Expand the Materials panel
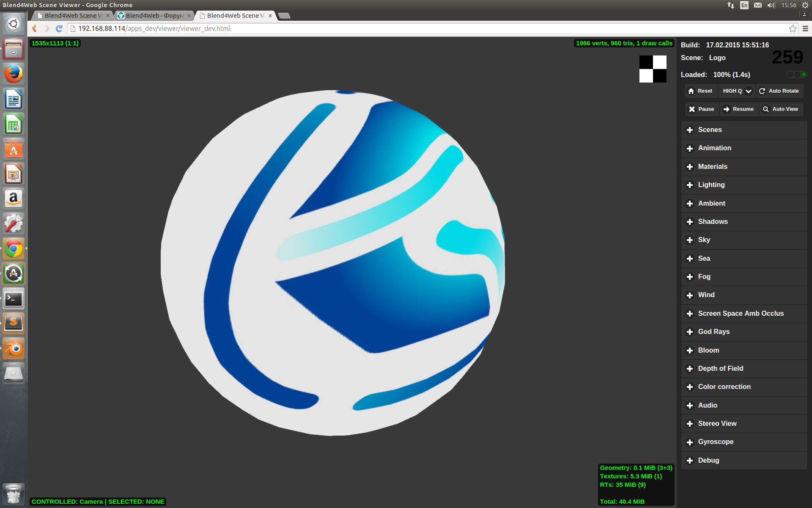812x508 pixels. click(x=712, y=167)
